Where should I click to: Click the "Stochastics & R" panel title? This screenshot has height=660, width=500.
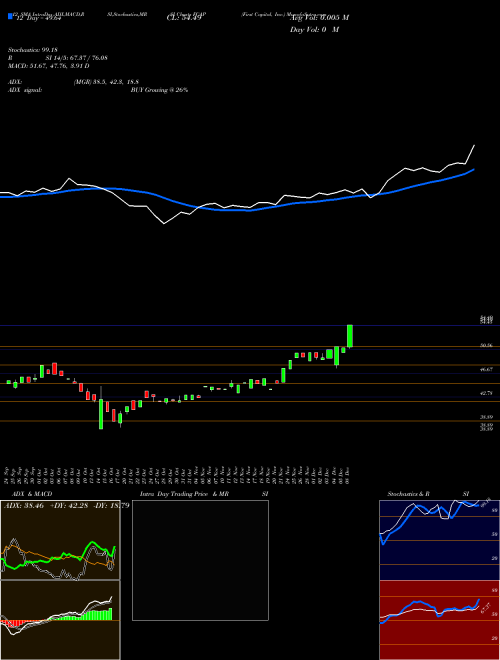click(409, 494)
